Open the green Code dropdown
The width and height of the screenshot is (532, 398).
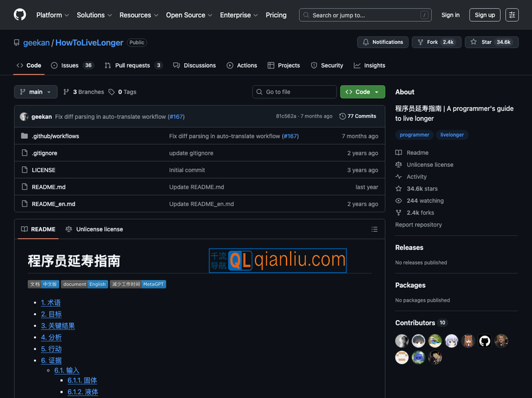click(362, 92)
